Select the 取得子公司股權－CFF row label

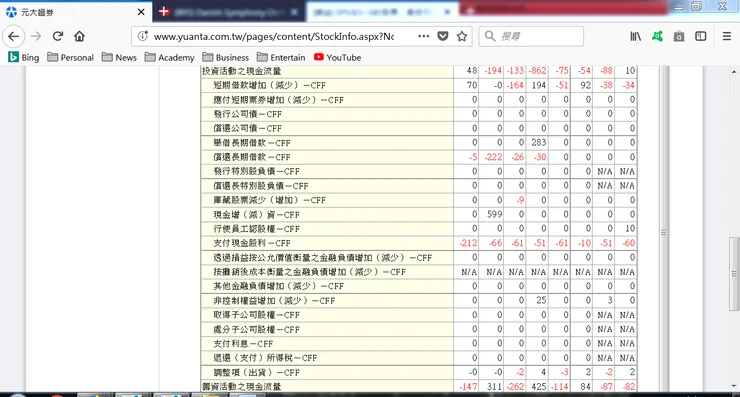[x=256, y=314]
